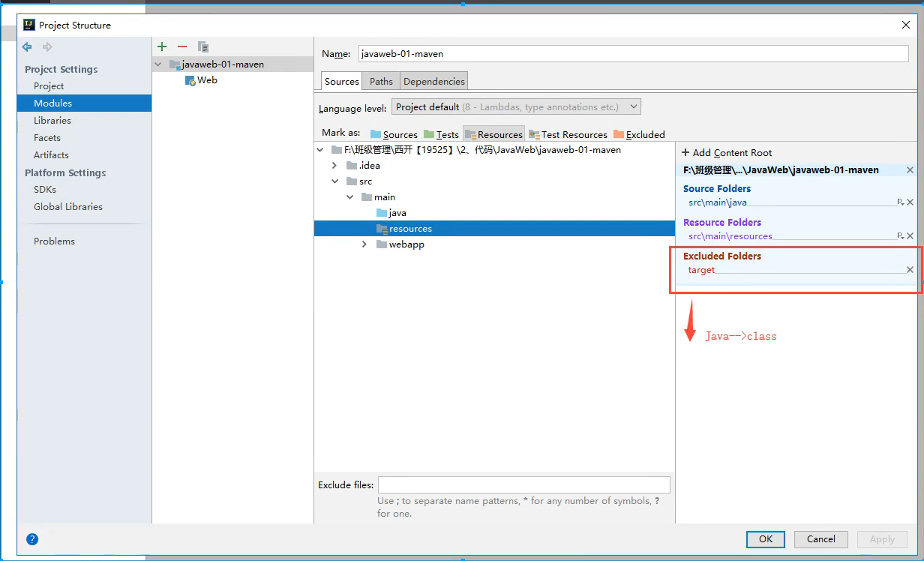
Task: Mark folder as Sources
Action: coord(394,134)
